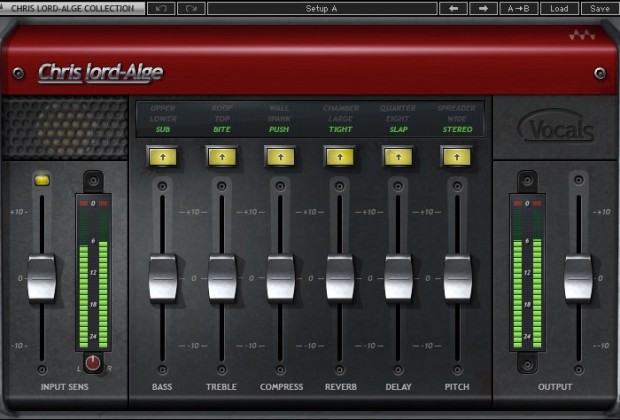620x420 pixels.
Task: Click the redo arrow in the top bar
Action: click(191, 8)
